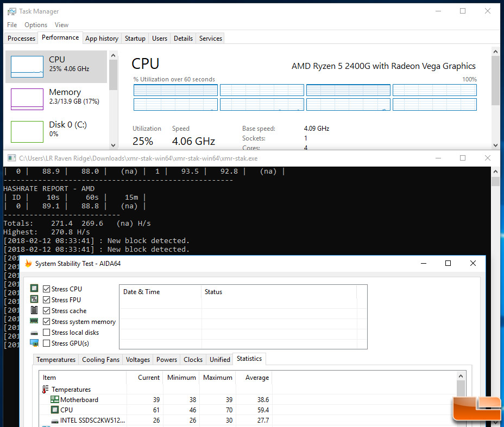Click the Task Manager title bar icon
Screen dimensions: 504x427
(12, 11)
